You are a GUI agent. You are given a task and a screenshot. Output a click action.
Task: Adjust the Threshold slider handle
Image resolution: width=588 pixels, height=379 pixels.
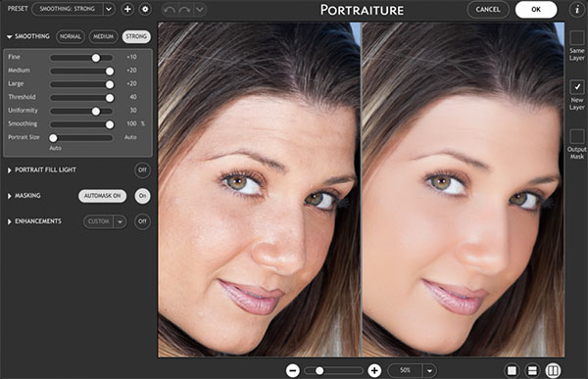coord(110,98)
